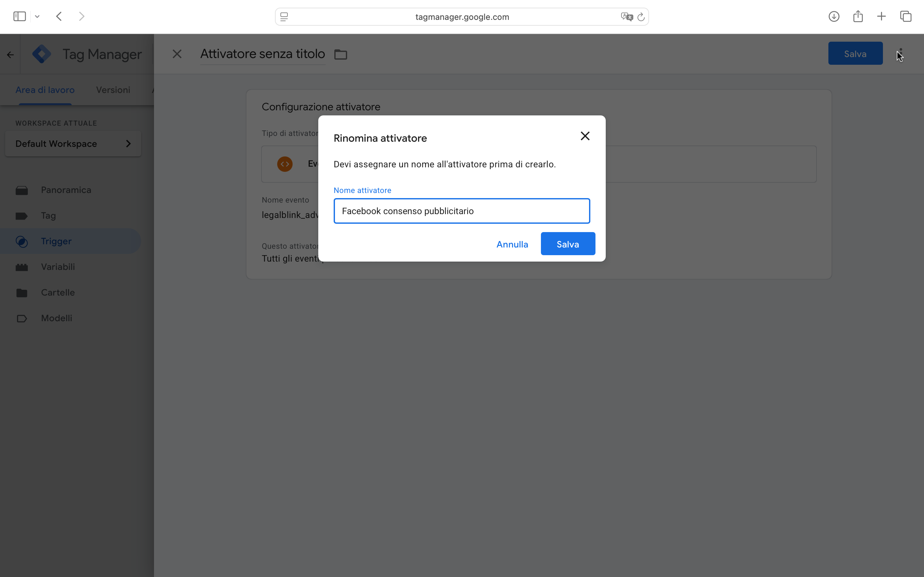Close the trigger editor panel
Viewport: 924px width, 577px height.
click(177, 54)
